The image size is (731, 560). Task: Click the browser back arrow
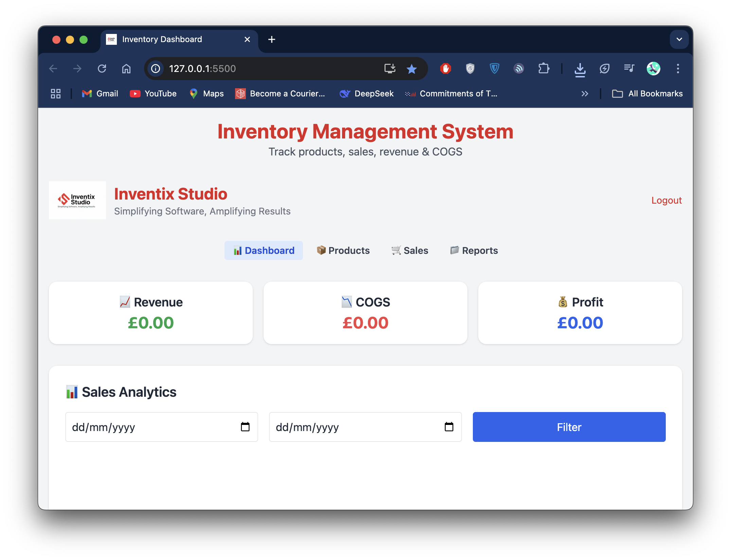(x=53, y=69)
